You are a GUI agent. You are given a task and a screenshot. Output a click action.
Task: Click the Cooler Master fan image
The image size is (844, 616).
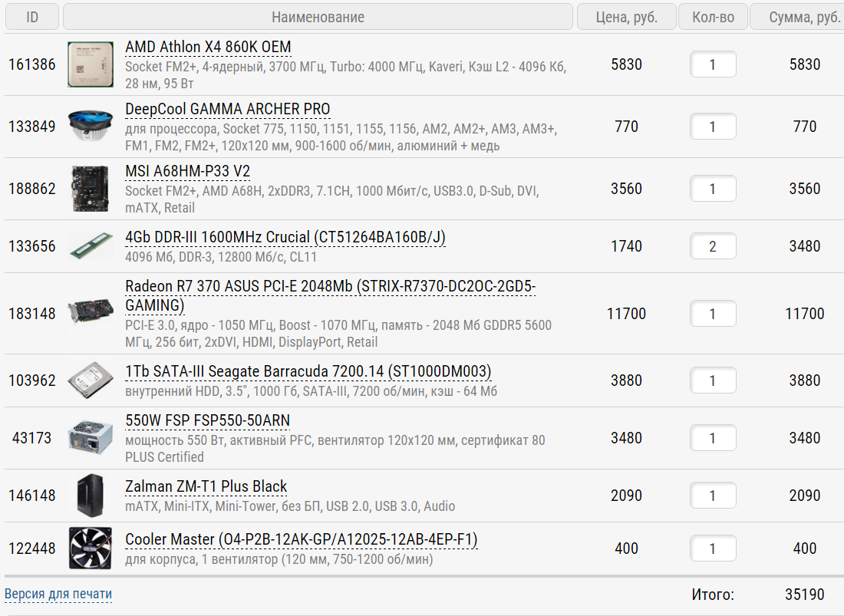tap(90, 548)
